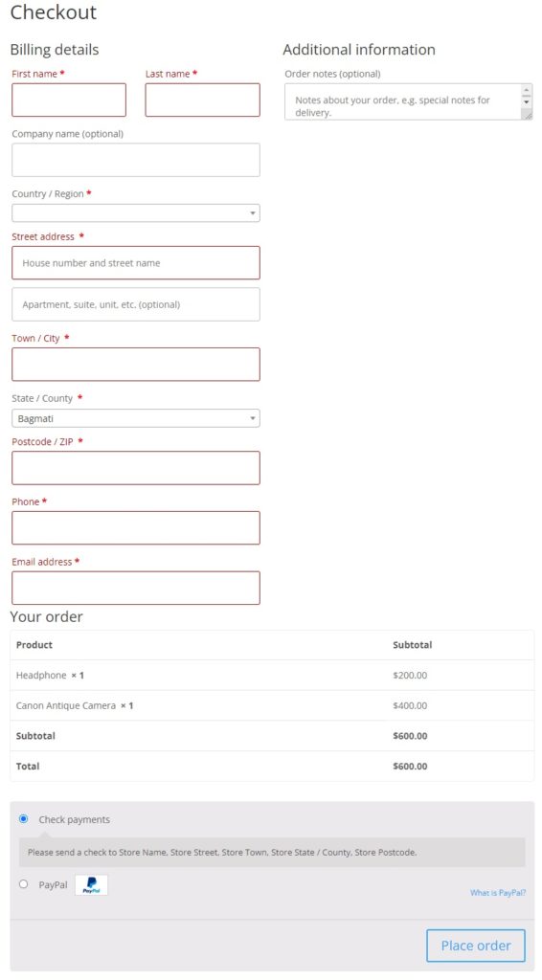Click the Postcode / ZIP field

(x=136, y=468)
